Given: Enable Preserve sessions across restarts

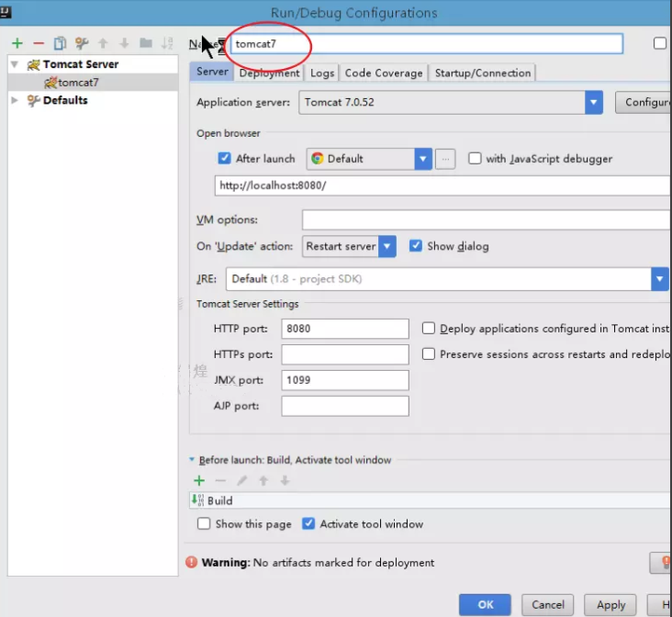Looking at the screenshot, I should pos(428,353).
